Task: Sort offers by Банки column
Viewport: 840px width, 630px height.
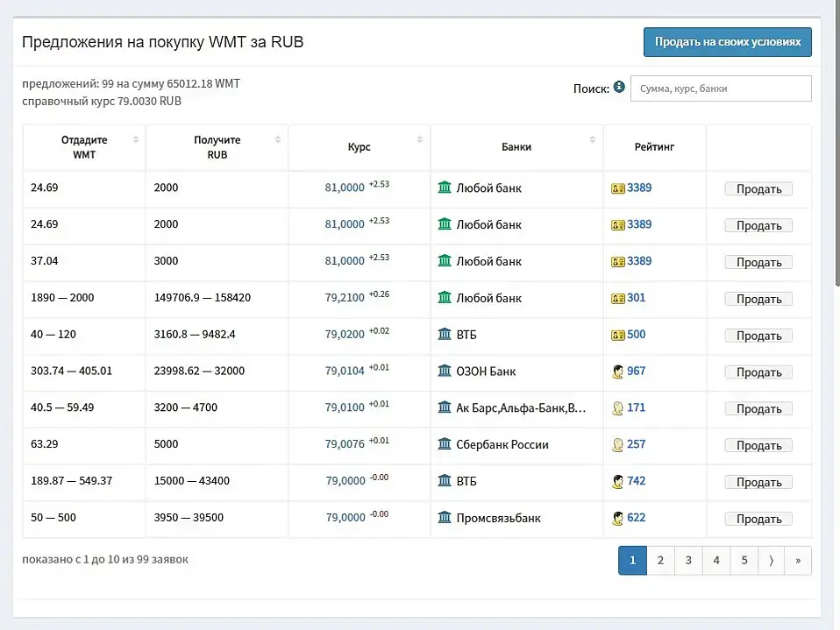Action: click(517, 147)
